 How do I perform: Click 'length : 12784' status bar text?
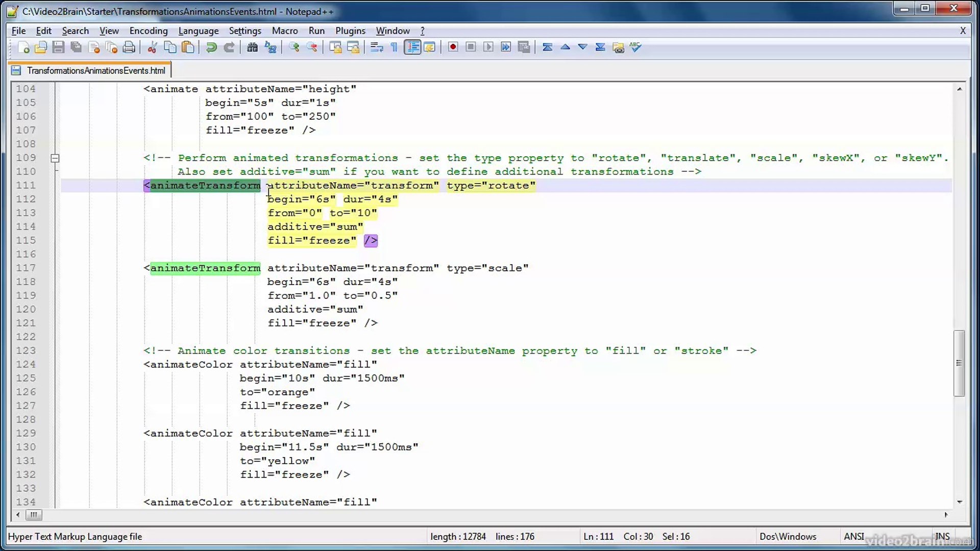(x=458, y=537)
